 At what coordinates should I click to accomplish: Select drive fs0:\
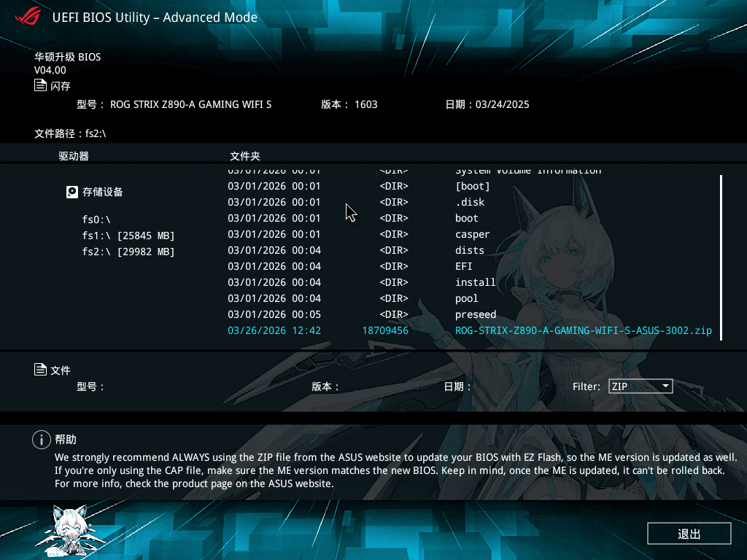click(x=96, y=219)
